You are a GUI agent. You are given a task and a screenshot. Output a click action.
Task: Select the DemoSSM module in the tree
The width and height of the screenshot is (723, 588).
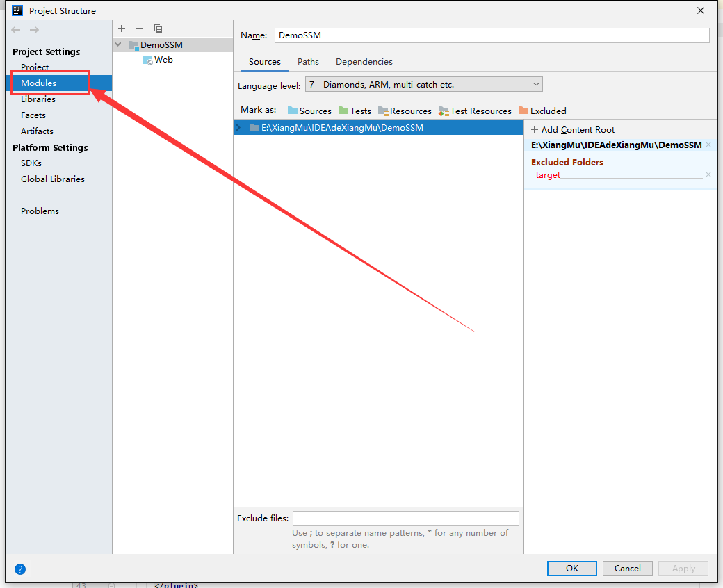point(161,44)
